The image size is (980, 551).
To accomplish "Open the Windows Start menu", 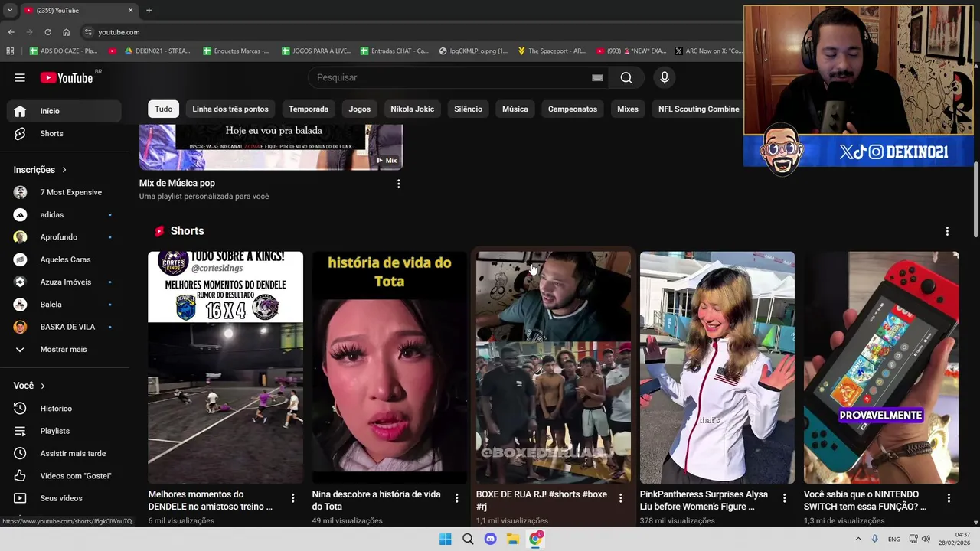I will 445,539.
